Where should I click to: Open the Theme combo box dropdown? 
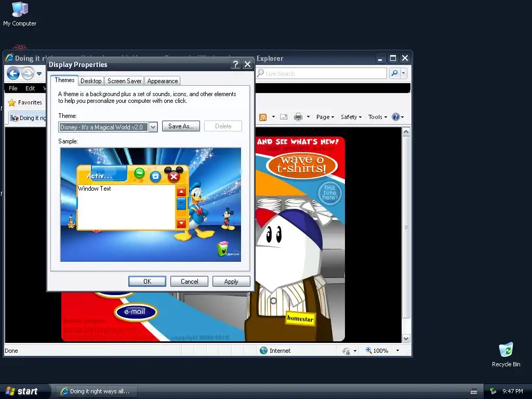tap(153, 127)
